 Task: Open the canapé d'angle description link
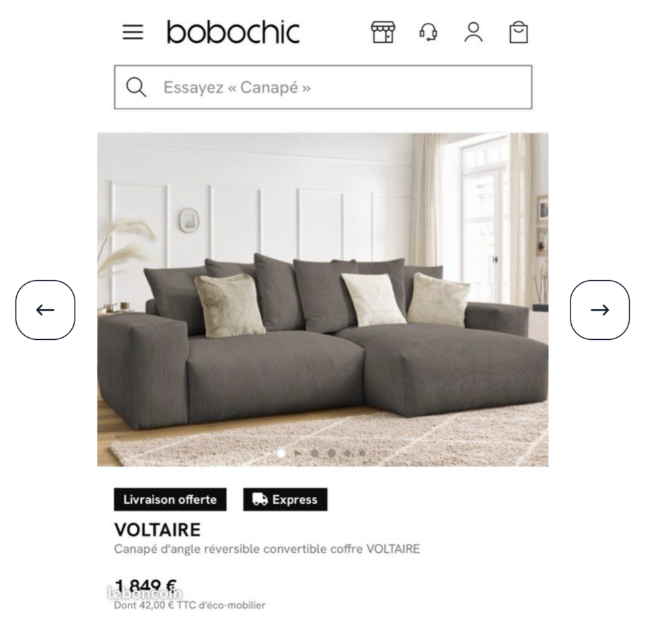click(x=267, y=549)
